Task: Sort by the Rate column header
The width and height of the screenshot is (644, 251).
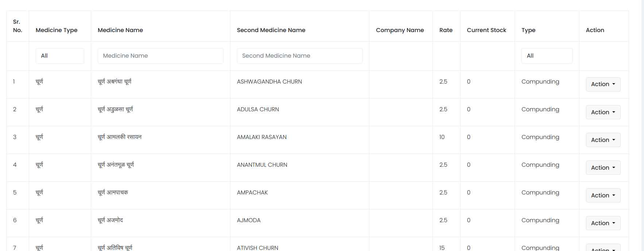Action: tap(446, 30)
